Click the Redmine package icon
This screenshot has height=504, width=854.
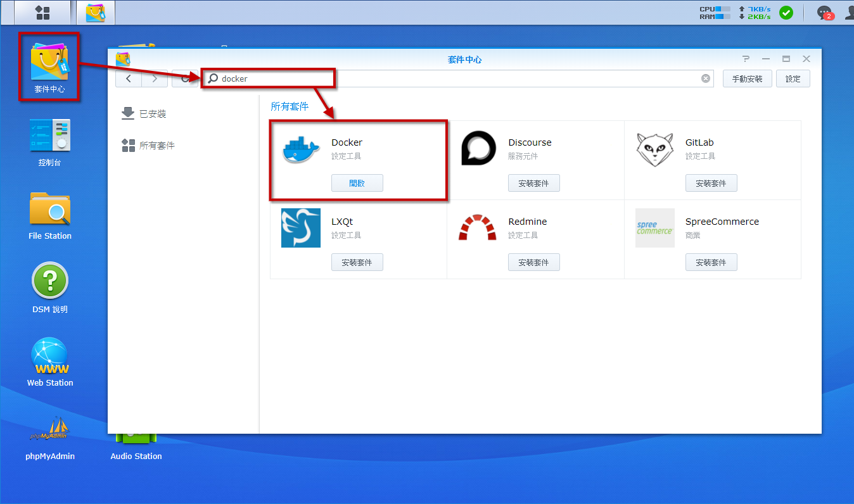(x=478, y=228)
